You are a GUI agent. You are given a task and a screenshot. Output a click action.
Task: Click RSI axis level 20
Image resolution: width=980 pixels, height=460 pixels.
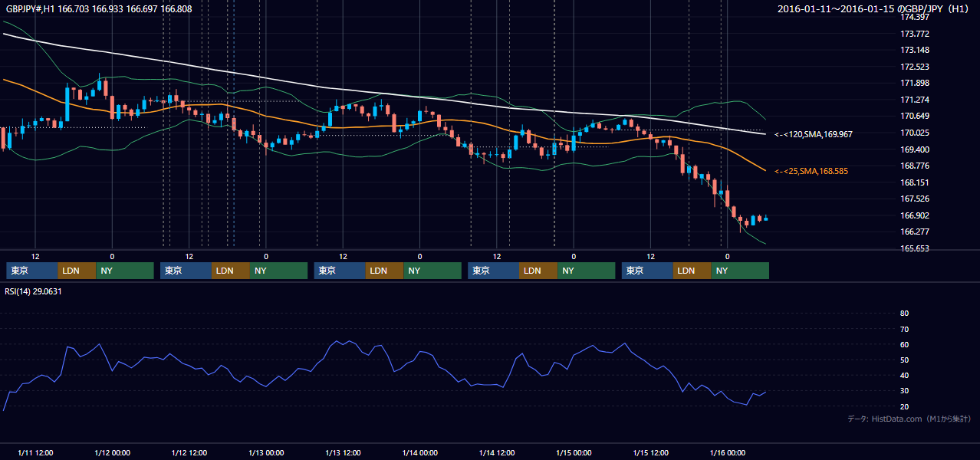[x=904, y=406]
